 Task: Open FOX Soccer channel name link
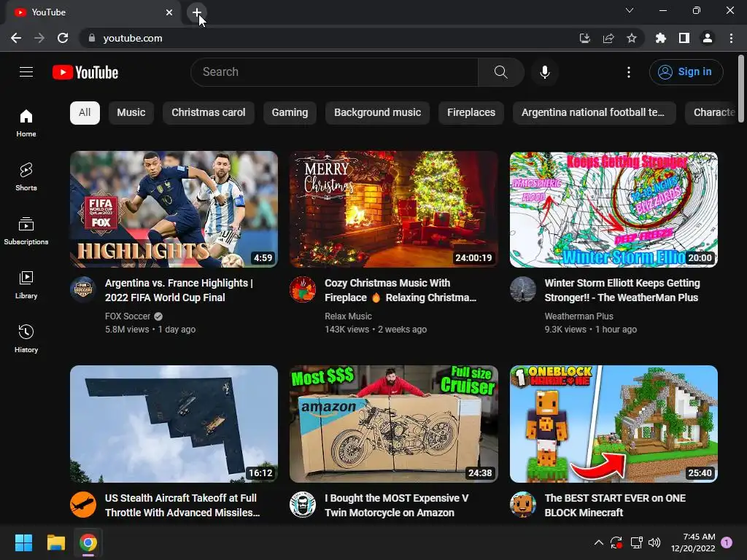pos(128,316)
